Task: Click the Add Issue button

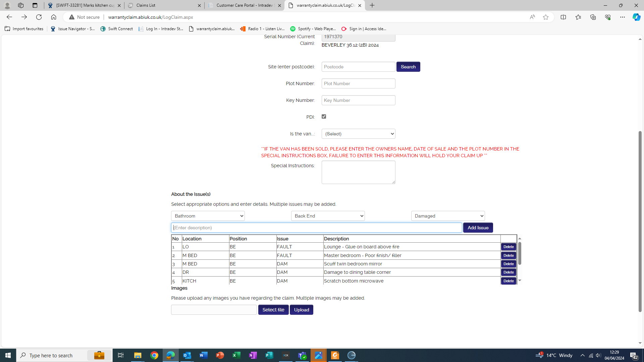Action: coord(478,228)
